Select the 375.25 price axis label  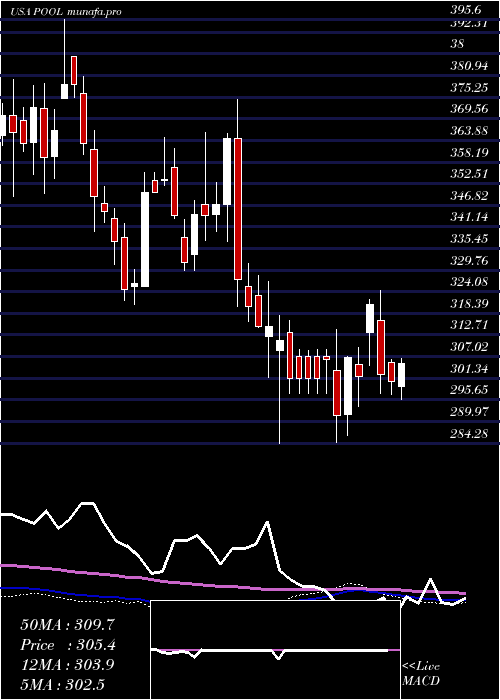pos(469,88)
